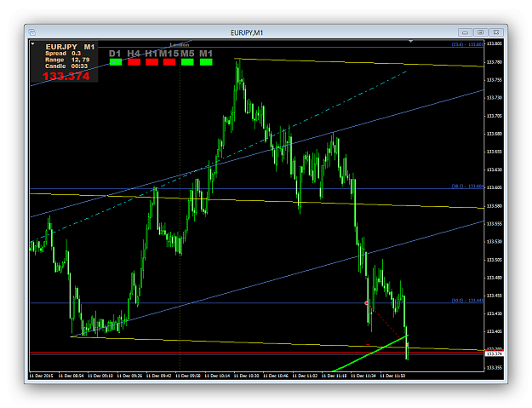Click the 'EURJPY M1' header in info panel
Viewport: 532px width, 408px height.
(70, 47)
